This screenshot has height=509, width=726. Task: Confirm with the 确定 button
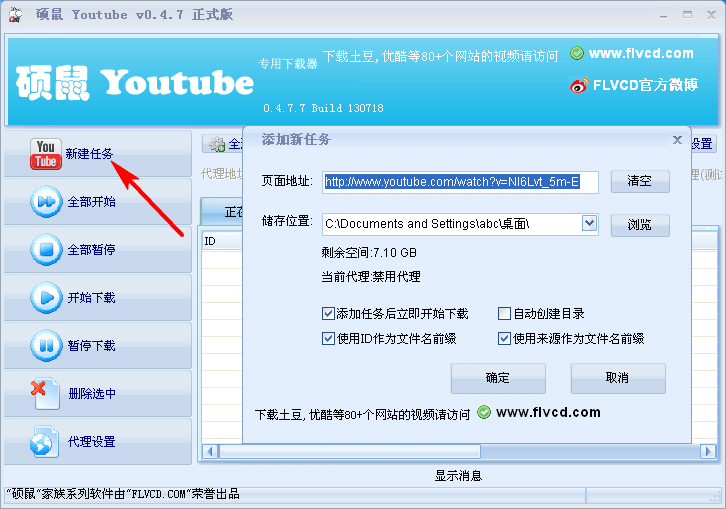point(498,378)
